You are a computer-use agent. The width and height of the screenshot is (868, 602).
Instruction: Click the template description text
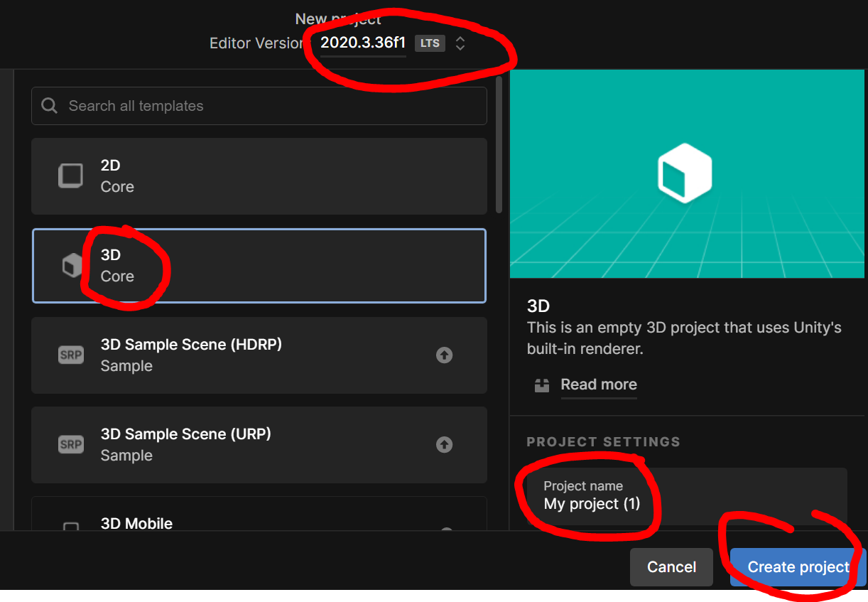684,338
